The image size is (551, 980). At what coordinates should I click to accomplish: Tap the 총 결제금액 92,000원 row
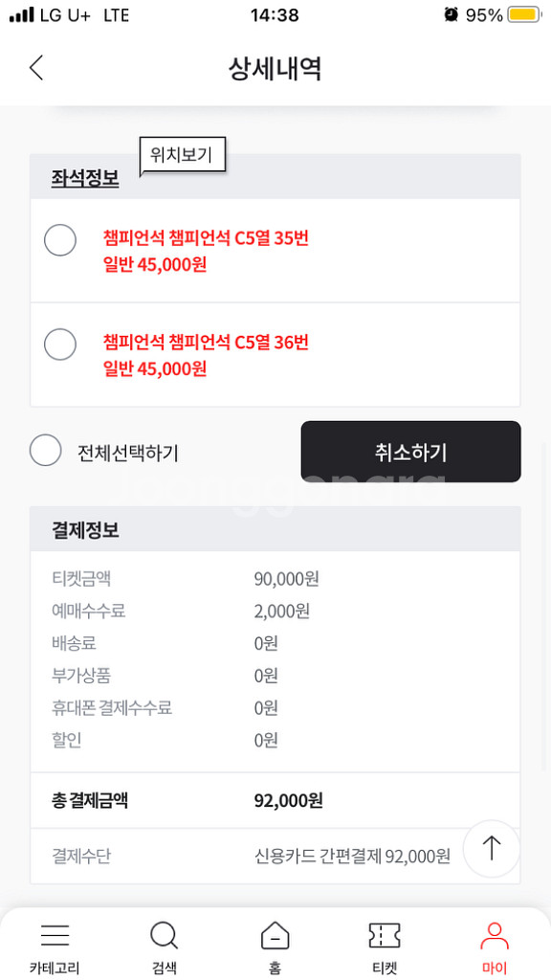(275, 801)
